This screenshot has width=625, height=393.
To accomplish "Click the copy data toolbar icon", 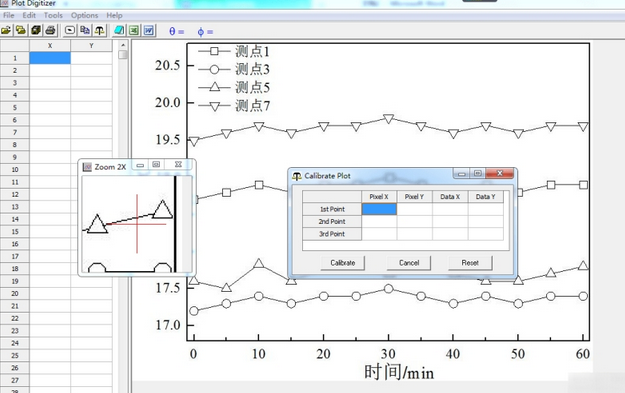I will tap(85, 30).
